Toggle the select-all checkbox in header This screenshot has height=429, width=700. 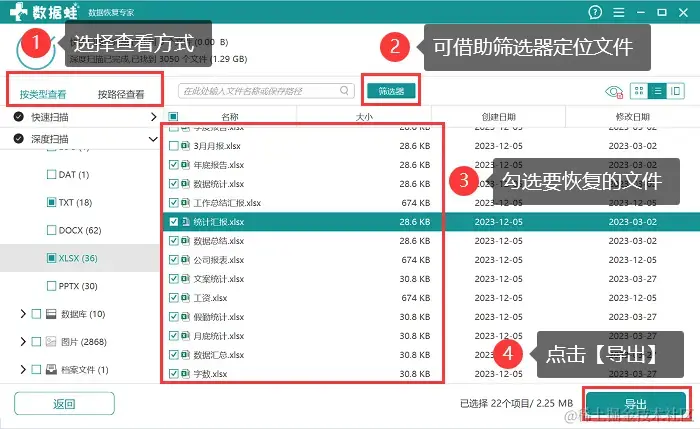click(x=173, y=117)
